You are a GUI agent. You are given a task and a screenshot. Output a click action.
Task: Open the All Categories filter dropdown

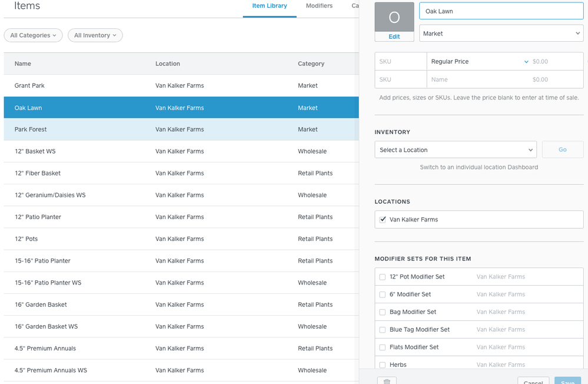(x=34, y=35)
